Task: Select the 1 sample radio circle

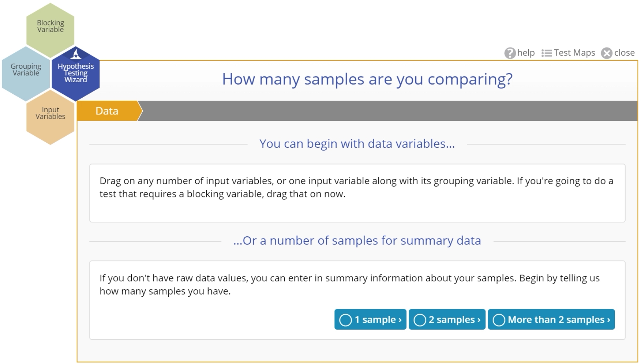Action: (346, 320)
